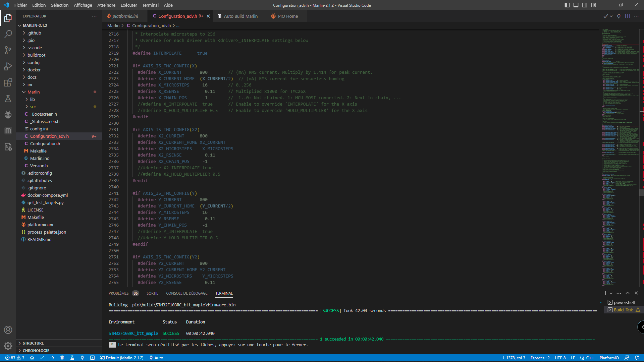This screenshot has height=362, width=644.
Task: Open terminal panel More Actions ellipsis
Action: [x=619, y=293]
